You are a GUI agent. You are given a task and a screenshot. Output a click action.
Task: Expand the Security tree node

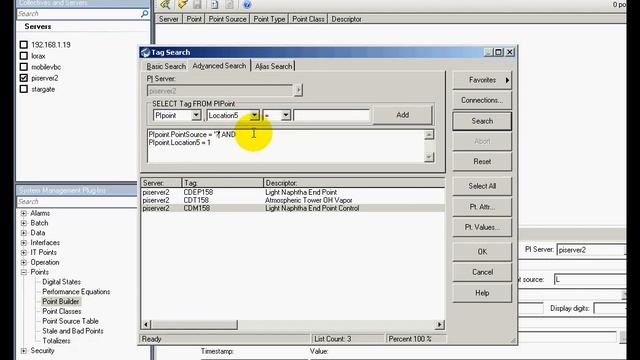pyautogui.click(x=24, y=351)
